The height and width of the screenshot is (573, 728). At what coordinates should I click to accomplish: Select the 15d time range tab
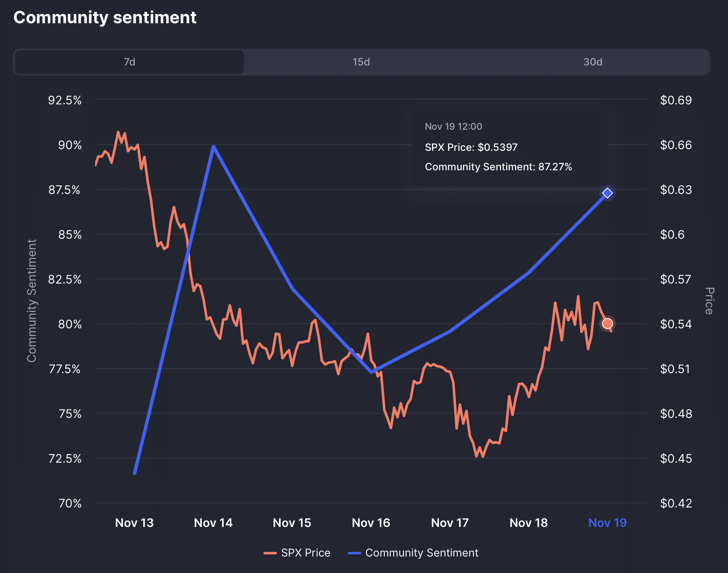(361, 62)
